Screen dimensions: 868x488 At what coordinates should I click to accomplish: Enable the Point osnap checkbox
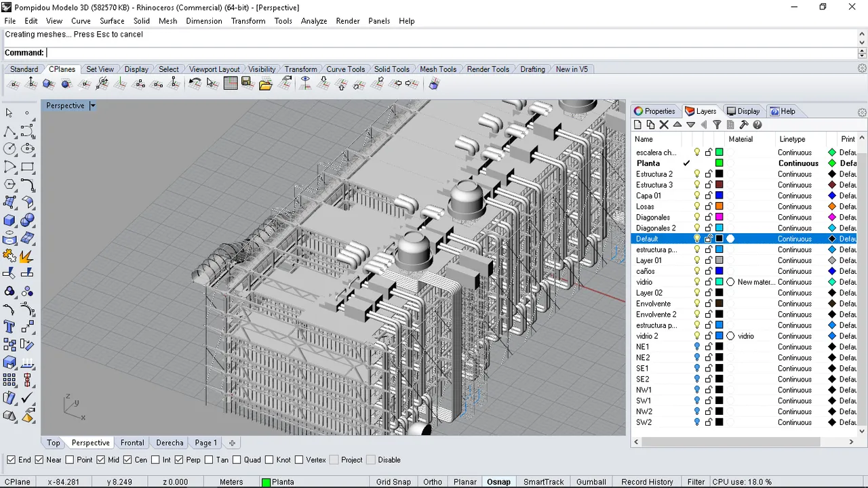click(x=71, y=460)
